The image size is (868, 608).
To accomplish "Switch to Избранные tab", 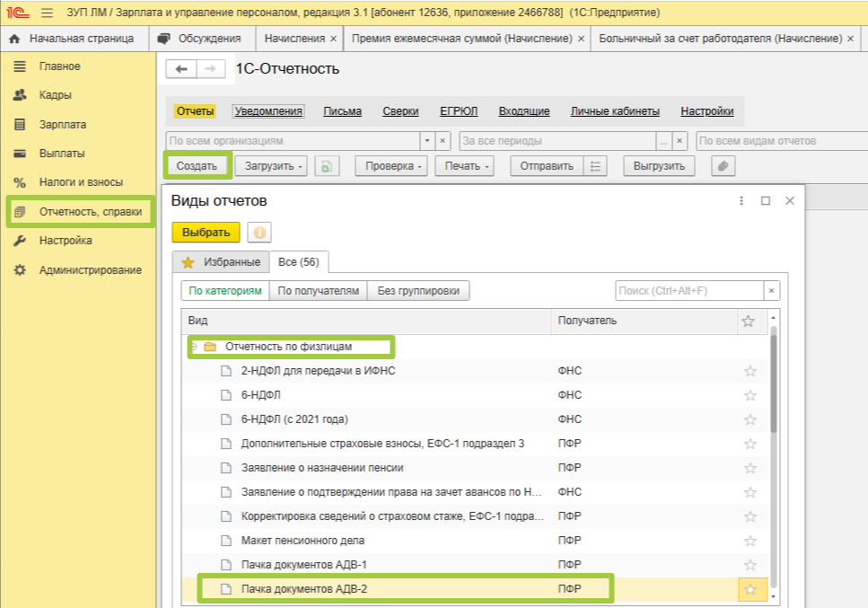I will click(222, 262).
